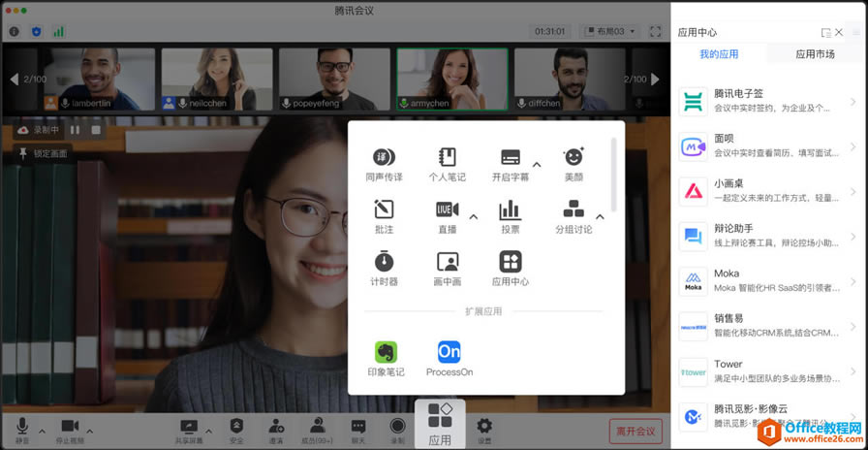The width and height of the screenshot is (868, 450).
Task: Select diffchen video thumbnail
Action: pyautogui.click(x=570, y=79)
